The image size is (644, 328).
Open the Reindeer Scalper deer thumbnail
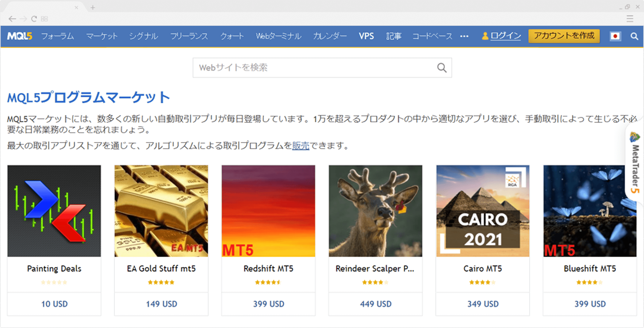point(375,211)
